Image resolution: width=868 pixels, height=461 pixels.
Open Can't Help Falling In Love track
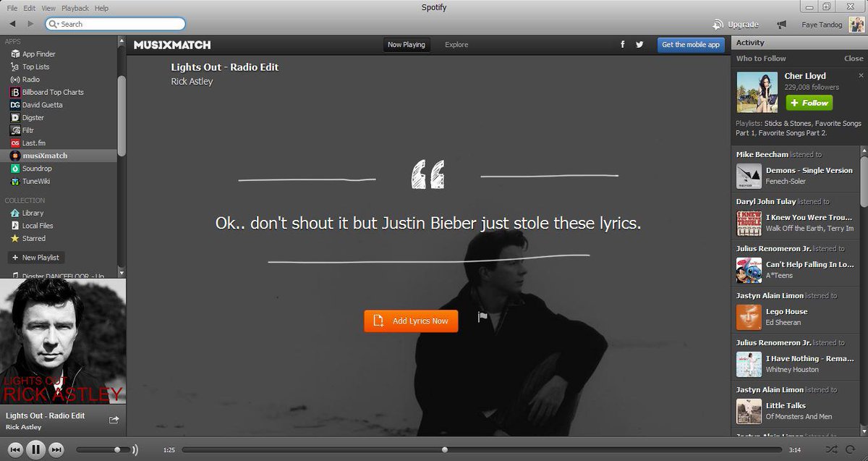tap(811, 265)
